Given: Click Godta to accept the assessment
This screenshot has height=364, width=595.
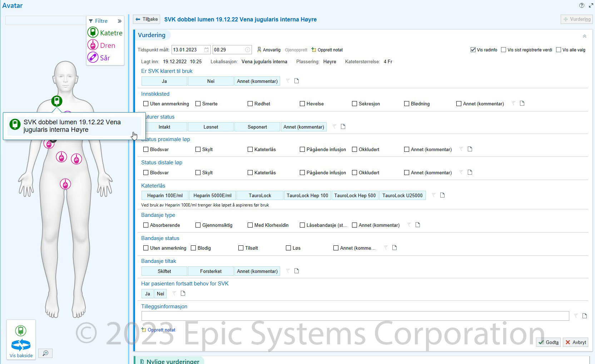Looking at the screenshot, I should 549,342.
